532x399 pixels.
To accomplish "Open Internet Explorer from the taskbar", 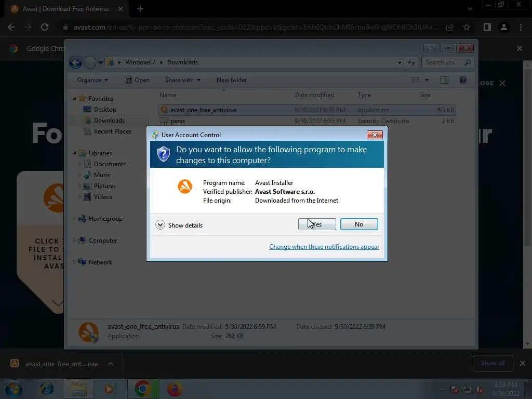I will [46, 389].
